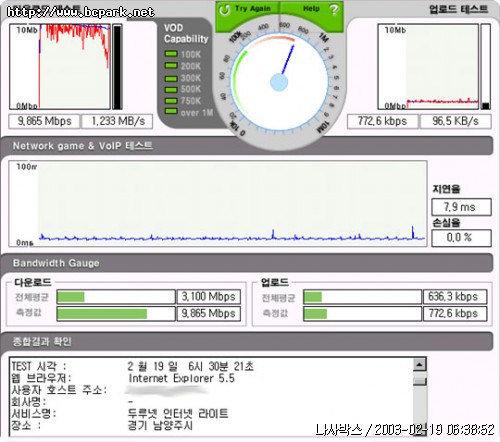Click the 636,3 kbps average upload value
Viewport: 500px width, 442px height.
pos(455,297)
